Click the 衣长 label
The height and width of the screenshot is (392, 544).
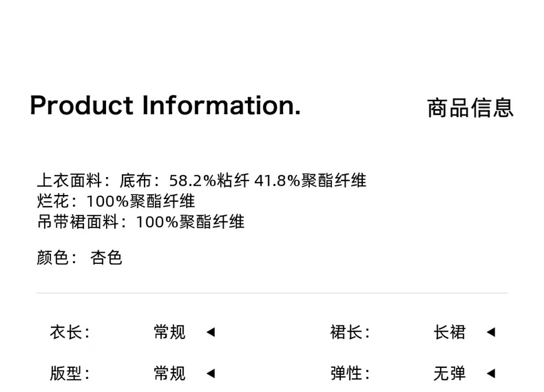coord(69,332)
